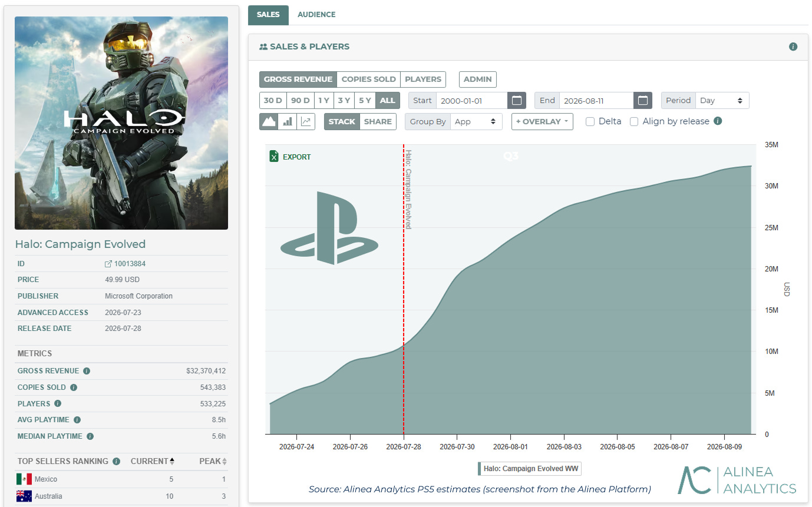This screenshot has height=507, width=812.
Task: Choose the 1 Y time range
Action: pos(324,101)
